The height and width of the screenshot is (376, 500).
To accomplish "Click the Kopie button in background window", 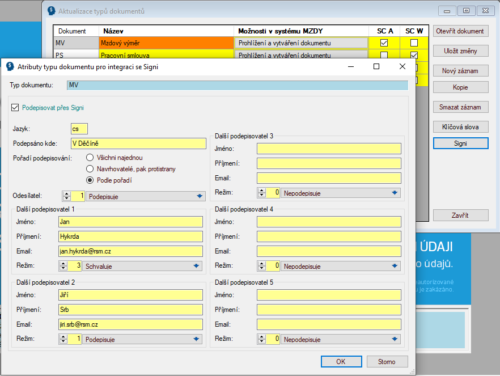I will 461,87.
